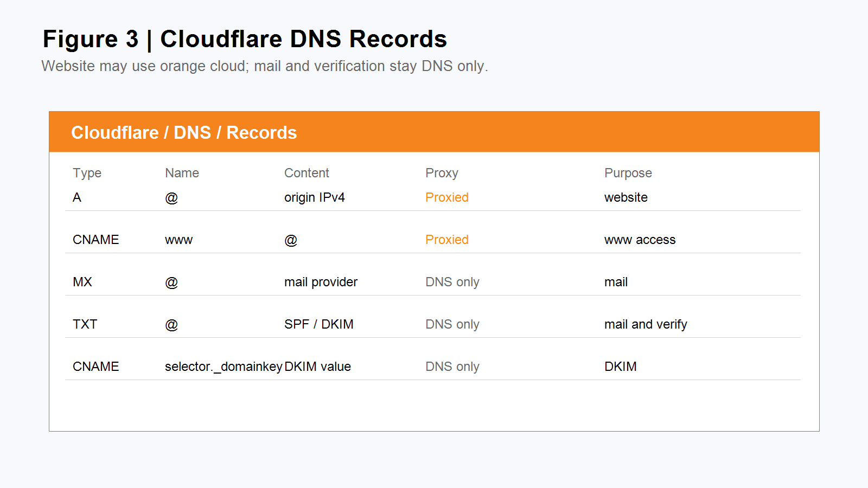Image resolution: width=868 pixels, height=488 pixels.
Task: Click the 'DKIM value' content cell
Action: [318, 367]
